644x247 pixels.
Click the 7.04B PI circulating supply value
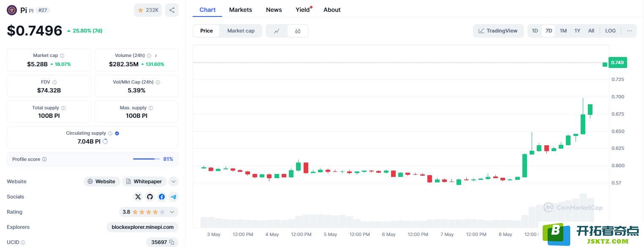89,141
